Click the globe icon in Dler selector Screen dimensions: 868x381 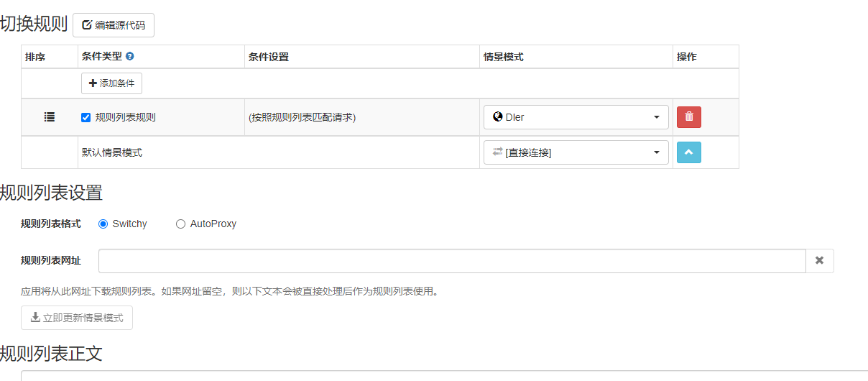pos(498,116)
